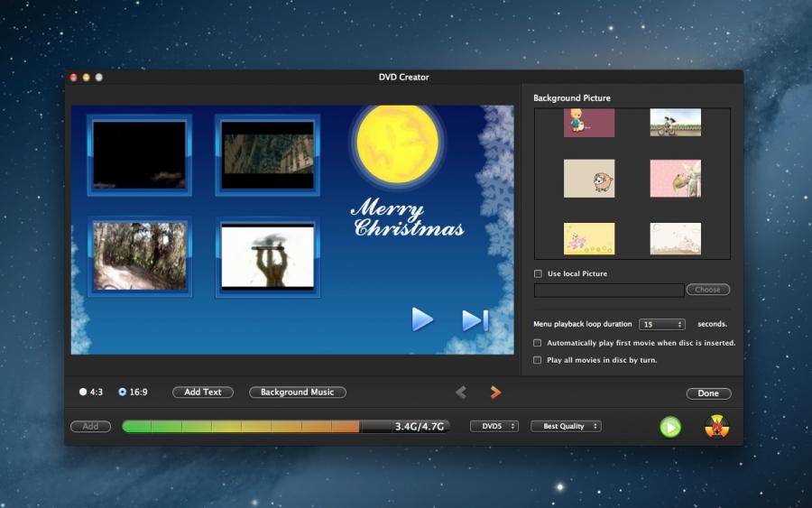Select the forest path video thumbnail
This screenshot has width=812, height=508.
tap(139, 256)
